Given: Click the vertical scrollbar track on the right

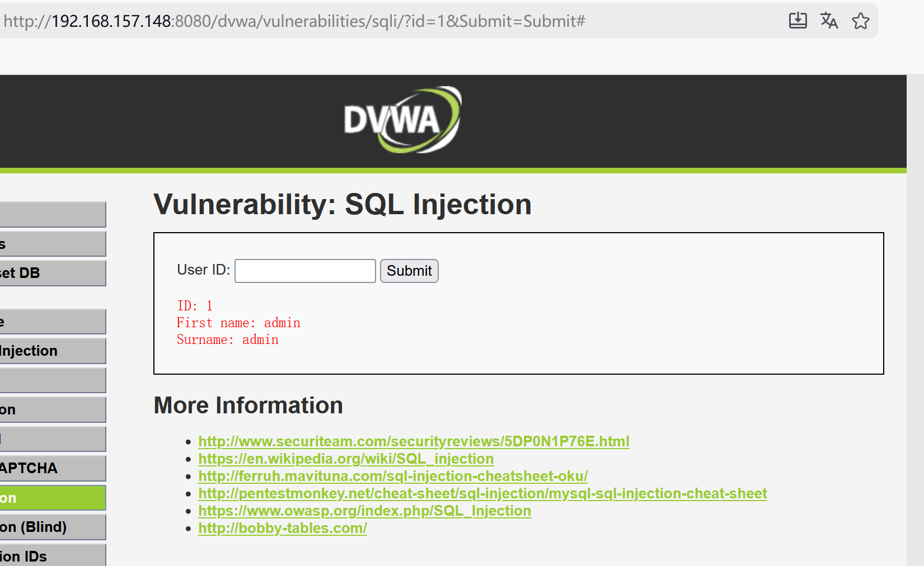Looking at the screenshot, I should pyautogui.click(x=915, y=320).
